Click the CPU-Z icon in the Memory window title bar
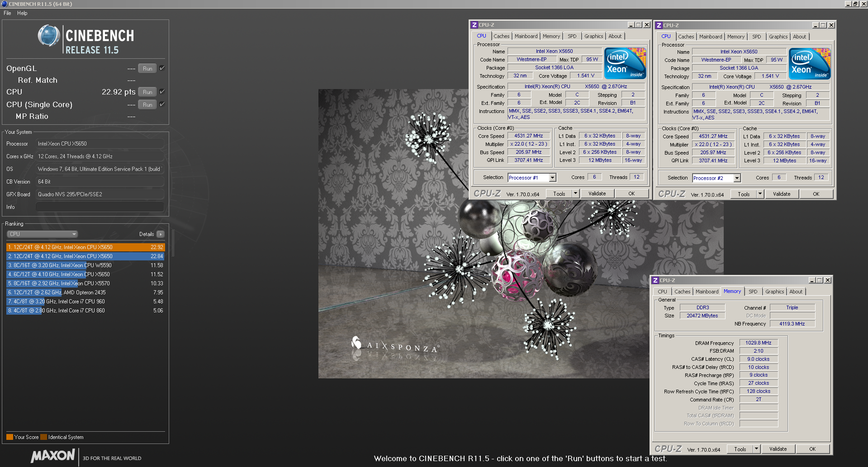 pos(655,280)
